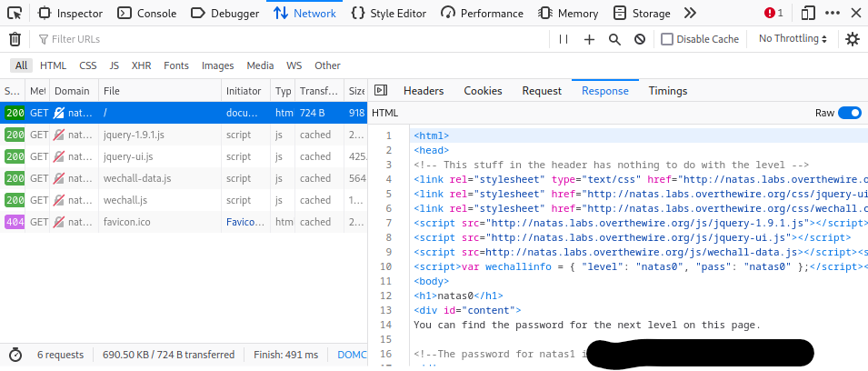This screenshot has height=371, width=868.
Task: Filter requests by XHR type
Action: click(141, 65)
